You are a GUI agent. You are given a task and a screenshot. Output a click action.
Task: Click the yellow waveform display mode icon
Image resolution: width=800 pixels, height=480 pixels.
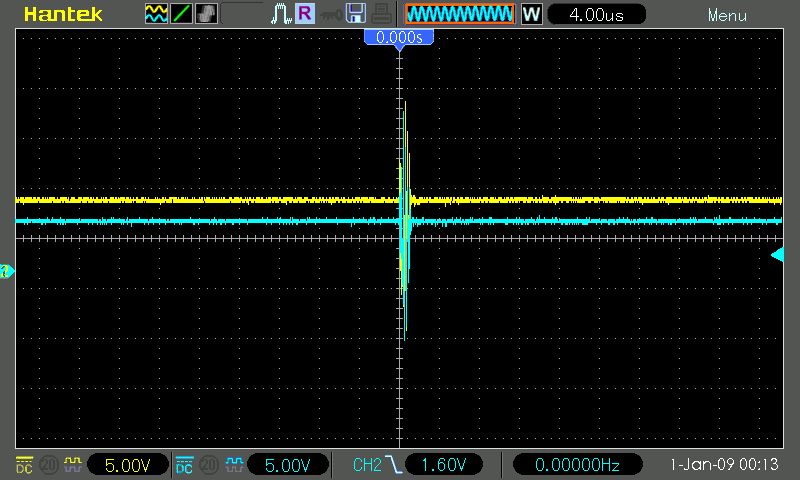(156, 15)
